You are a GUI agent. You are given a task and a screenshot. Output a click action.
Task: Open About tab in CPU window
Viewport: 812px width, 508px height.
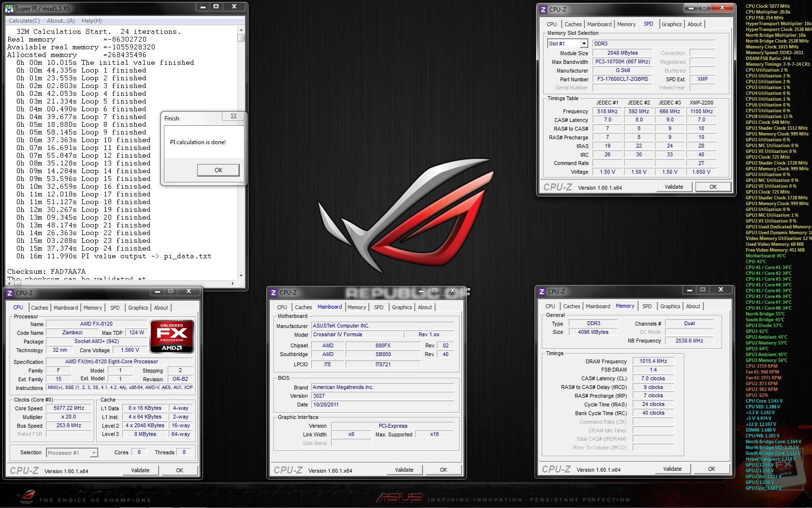click(x=161, y=308)
